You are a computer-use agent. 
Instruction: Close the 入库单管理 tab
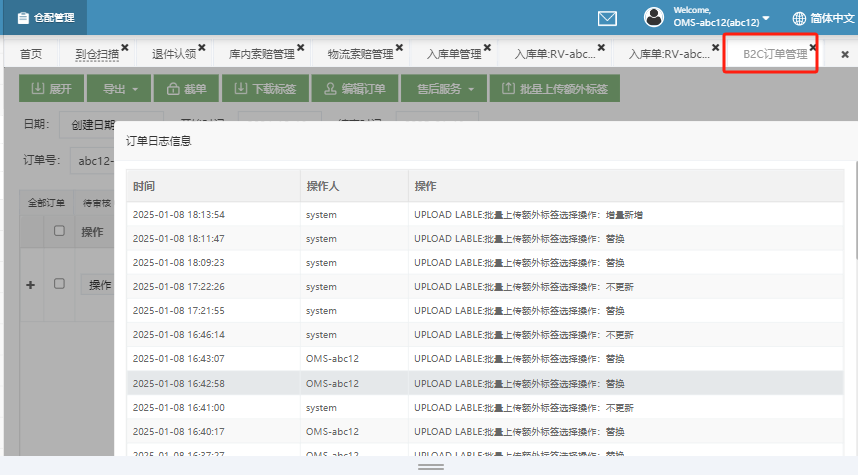[x=487, y=48]
